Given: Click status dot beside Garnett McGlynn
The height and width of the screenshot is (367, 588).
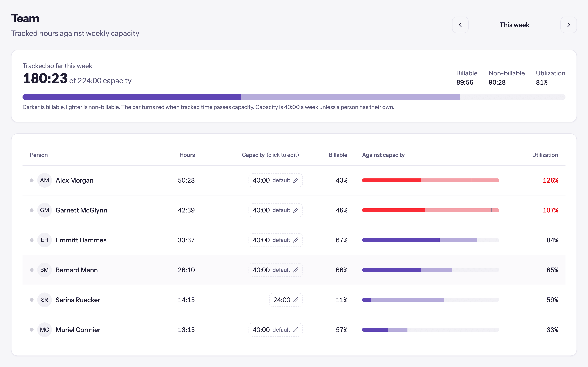Looking at the screenshot, I should 32,210.
